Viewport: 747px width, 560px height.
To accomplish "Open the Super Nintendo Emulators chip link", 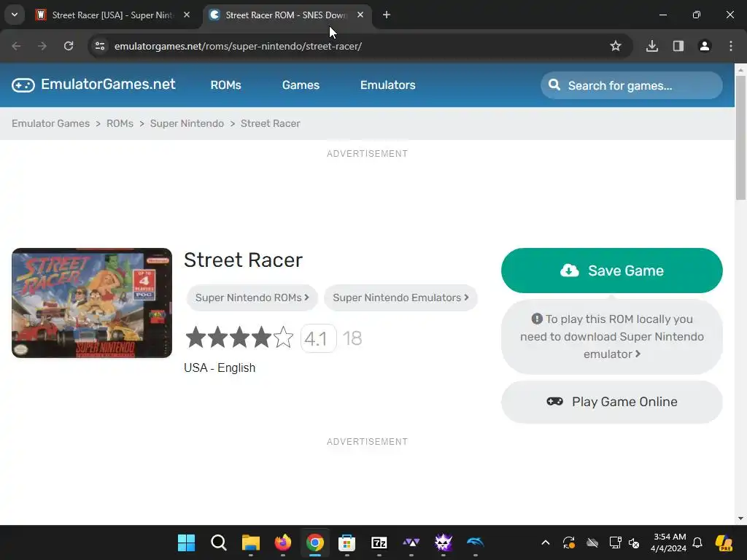I will pyautogui.click(x=400, y=297).
